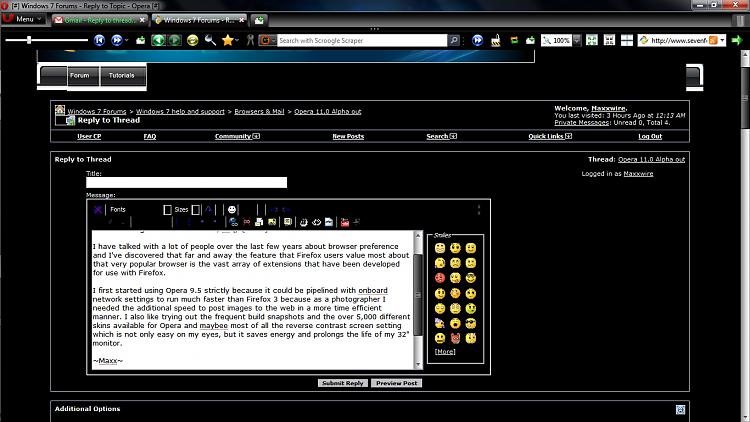Viewport: 750px width, 422px height.
Task: Expand the Quick Links menu
Action: click(550, 136)
